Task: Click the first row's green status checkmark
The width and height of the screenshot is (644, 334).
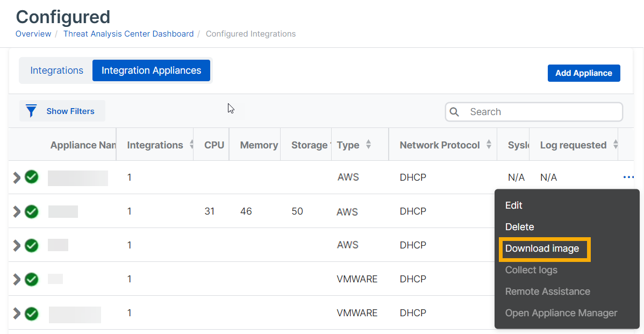Action: [32, 177]
